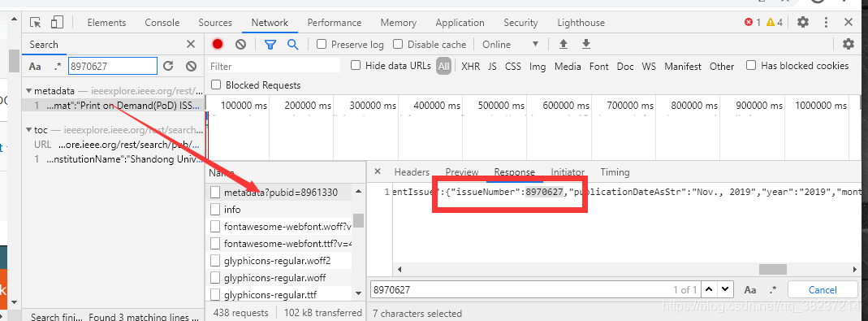This screenshot has height=321, width=868.
Task: Clear the search results
Action: [x=191, y=66]
